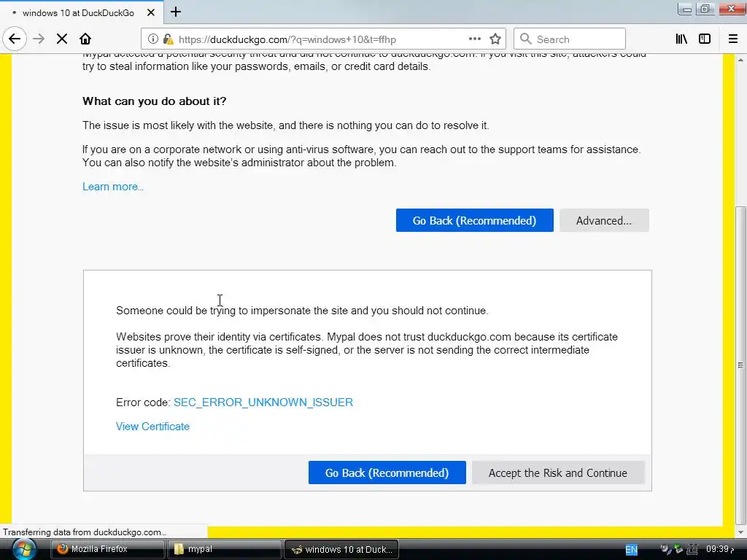Click the 'Transferring data from duckduckgo.com…' status text
747x560 pixels.
pos(85,532)
